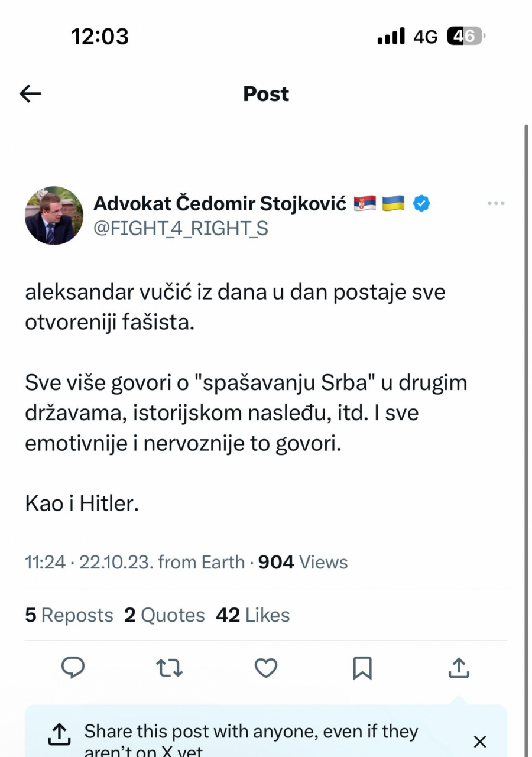This screenshot has height=757, width=532.
Task: Expand sharing options from the share control
Action: [459, 668]
